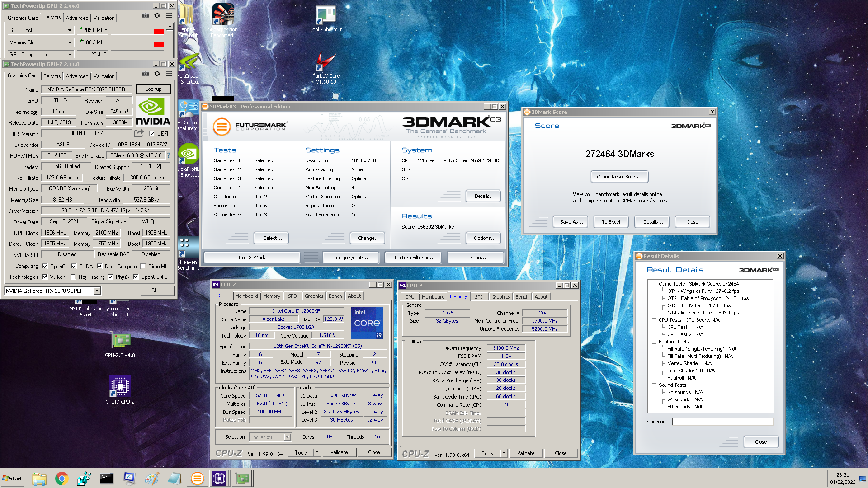The image size is (868, 488).
Task: Enable the Ray Tracing checkbox
Action: pyautogui.click(x=73, y=277)
